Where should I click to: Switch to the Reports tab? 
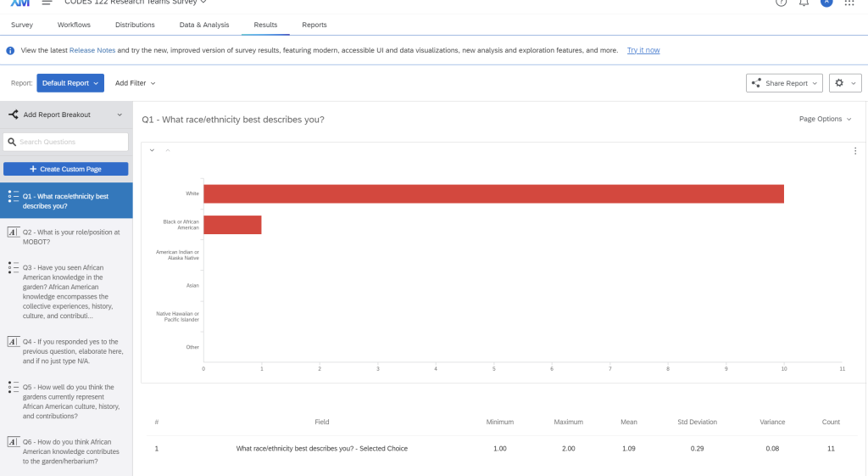tap(314, 25)
